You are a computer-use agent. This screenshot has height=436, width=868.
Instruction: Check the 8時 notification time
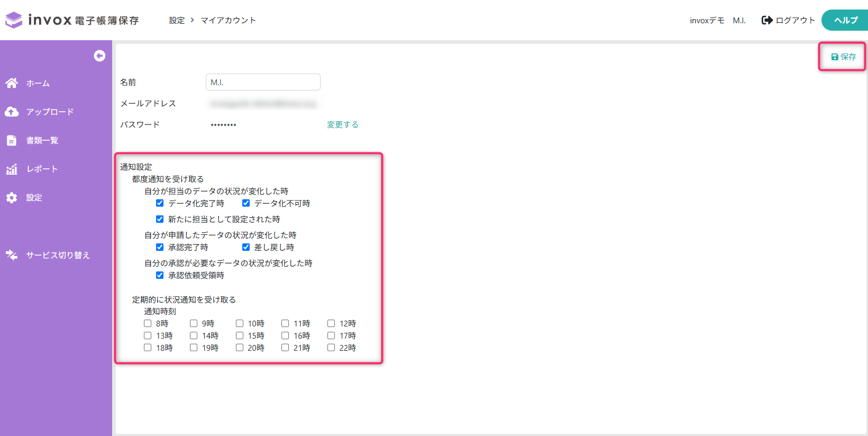pyautogui.click(x=148, y=323)
